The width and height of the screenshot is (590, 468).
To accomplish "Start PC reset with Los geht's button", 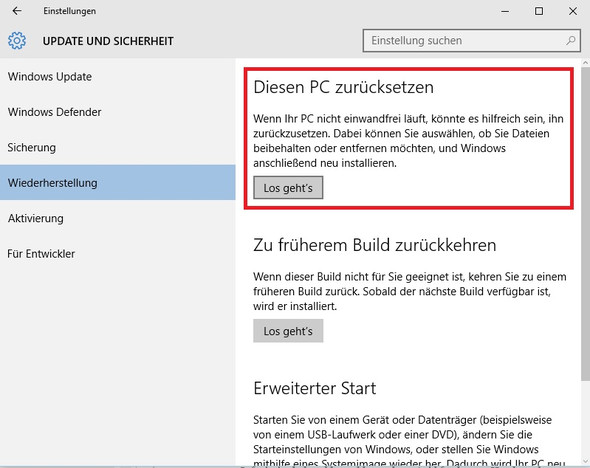I will pos(288,187).
